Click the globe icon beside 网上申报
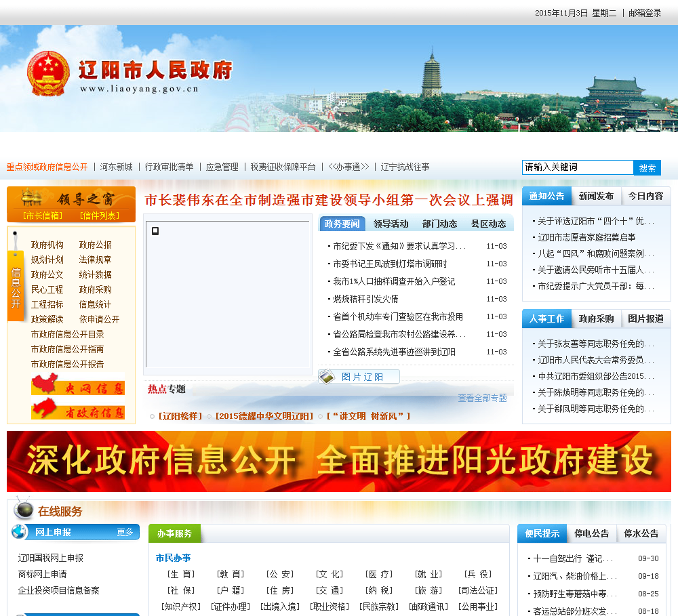The image size is (678, 616). [x=20, y=532]
